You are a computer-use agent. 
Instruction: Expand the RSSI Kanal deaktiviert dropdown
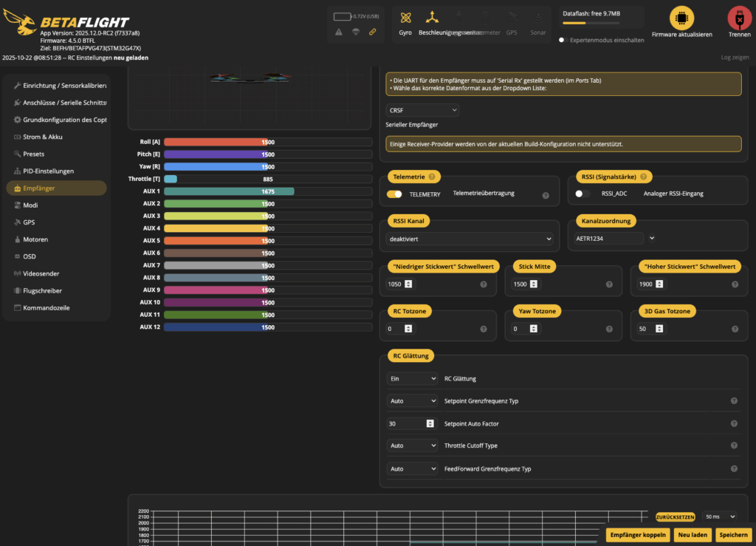pos(470,239)
